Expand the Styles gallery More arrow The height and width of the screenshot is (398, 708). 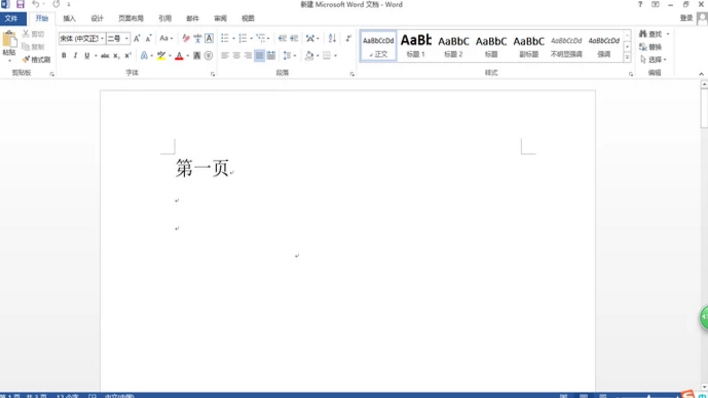627,57
